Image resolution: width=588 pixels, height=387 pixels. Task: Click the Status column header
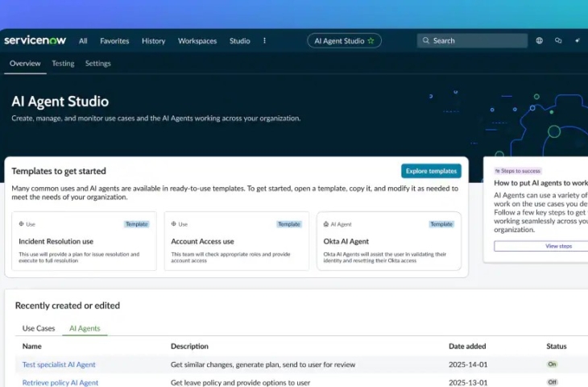[556, 346]
